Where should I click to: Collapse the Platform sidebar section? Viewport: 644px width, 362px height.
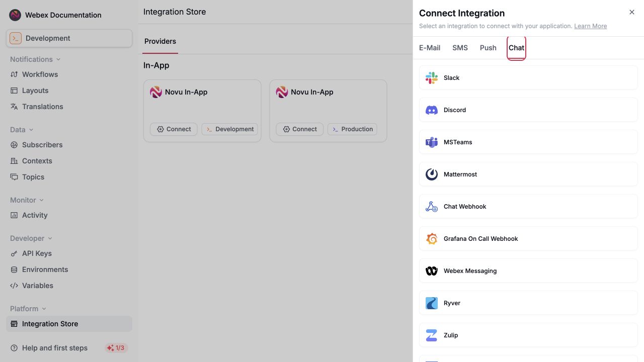(28, 309)
